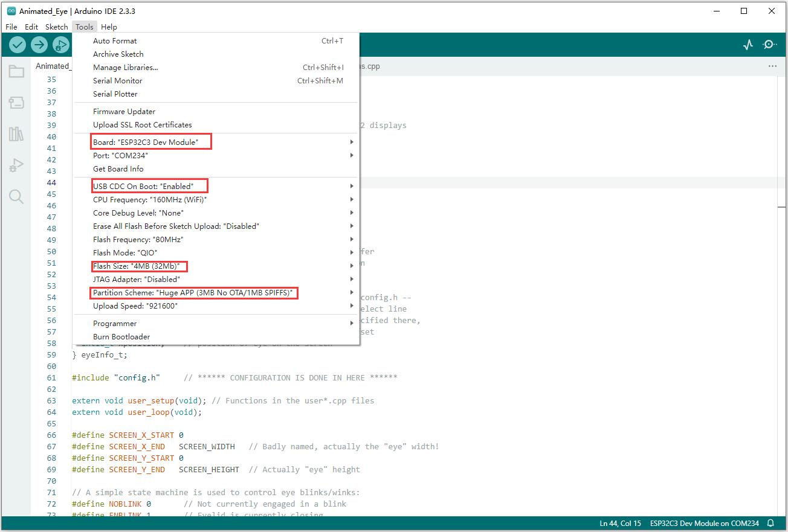The image size is (788, 532).
Task: Click Get Board Info entry
Action: click(118, 169)
